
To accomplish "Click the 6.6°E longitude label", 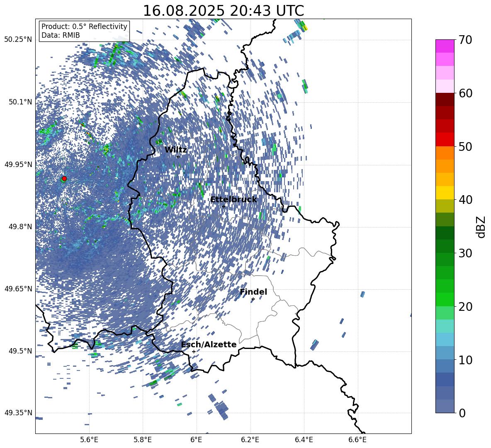I will click(x=357, y=440).
